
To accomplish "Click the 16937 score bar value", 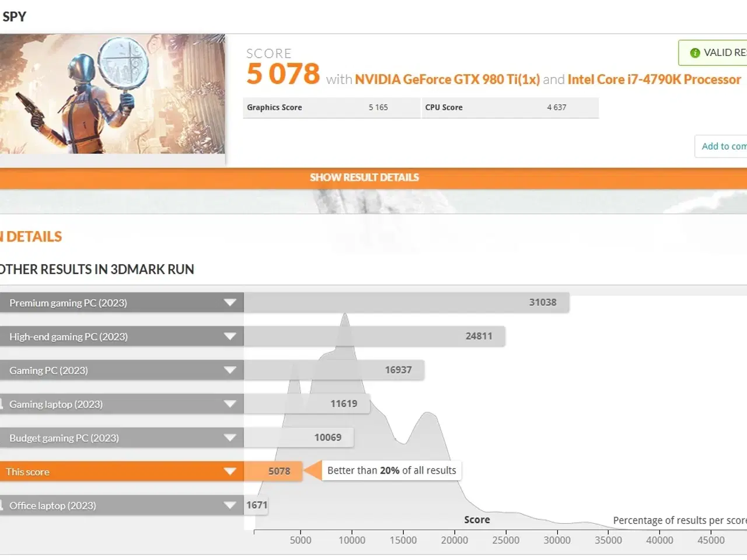I will [398, 370].
